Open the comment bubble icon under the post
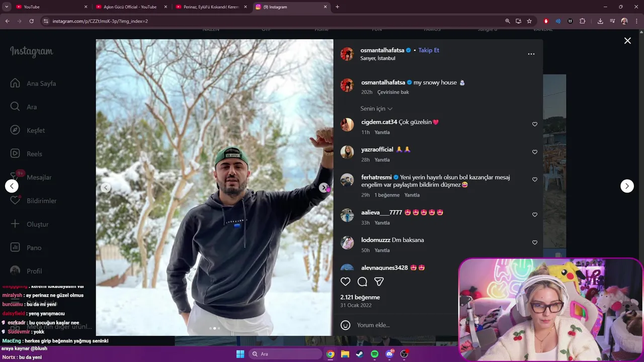Screen dimensions: 644x362 click(x=362, y=282)
